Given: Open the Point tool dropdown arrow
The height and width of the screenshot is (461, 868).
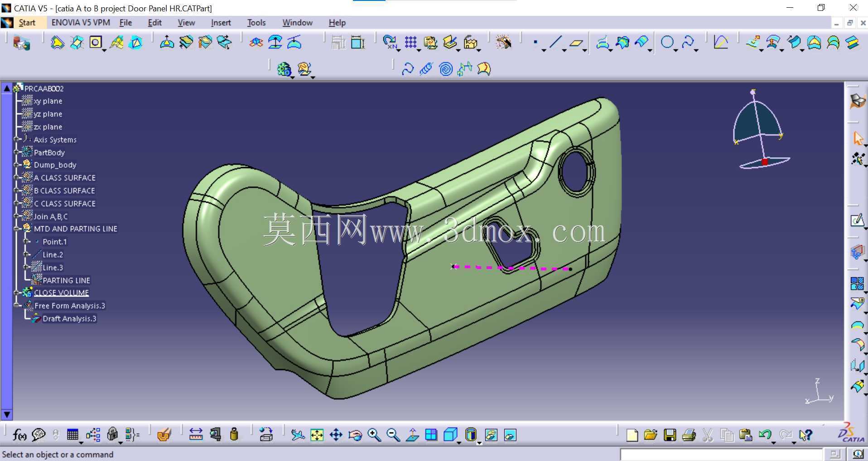Looking at the screenshot, I should (x=544, y=50).
